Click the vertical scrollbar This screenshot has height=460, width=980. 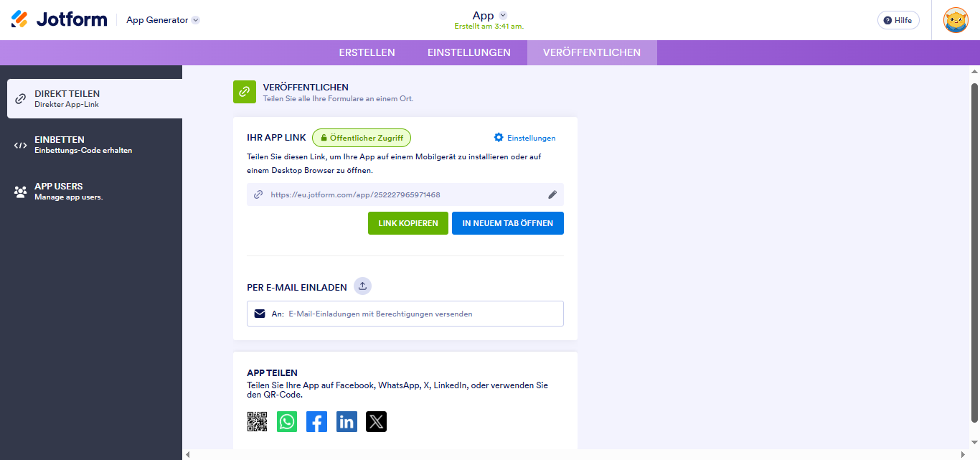click(974, 253)
